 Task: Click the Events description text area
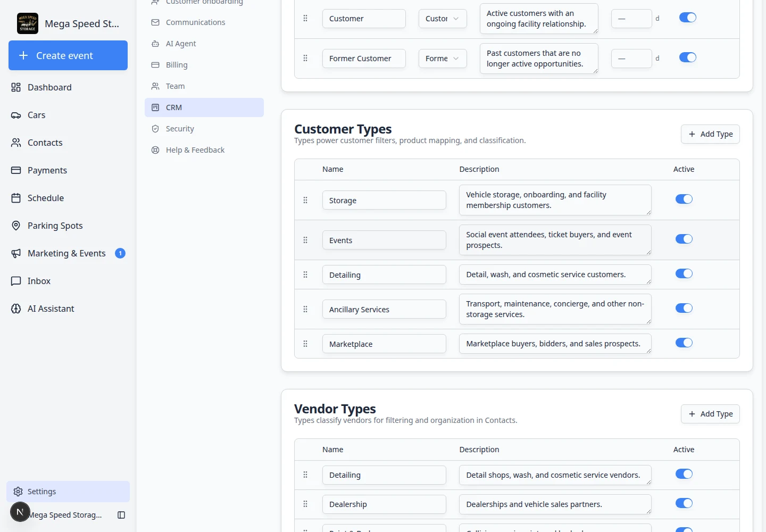(555, 240)
